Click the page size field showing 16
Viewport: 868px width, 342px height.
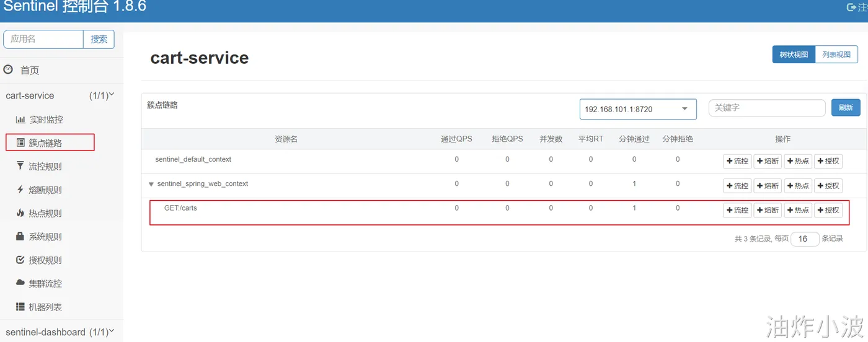805,239
